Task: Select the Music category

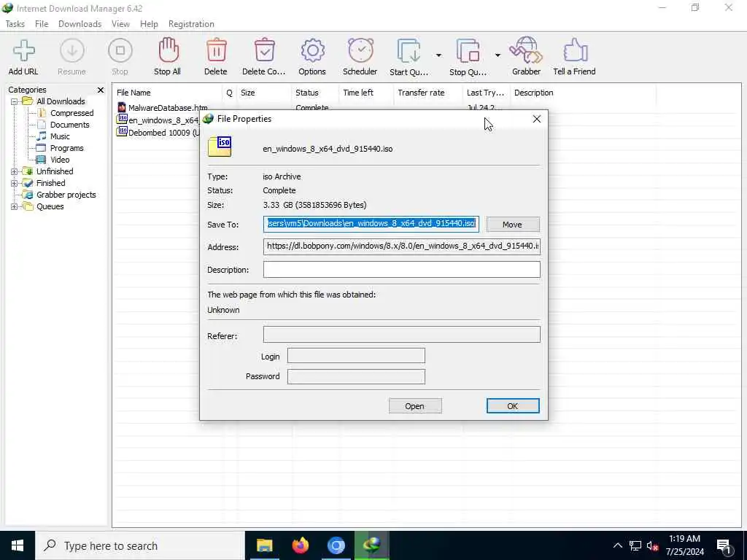Action: click(60, 136)
